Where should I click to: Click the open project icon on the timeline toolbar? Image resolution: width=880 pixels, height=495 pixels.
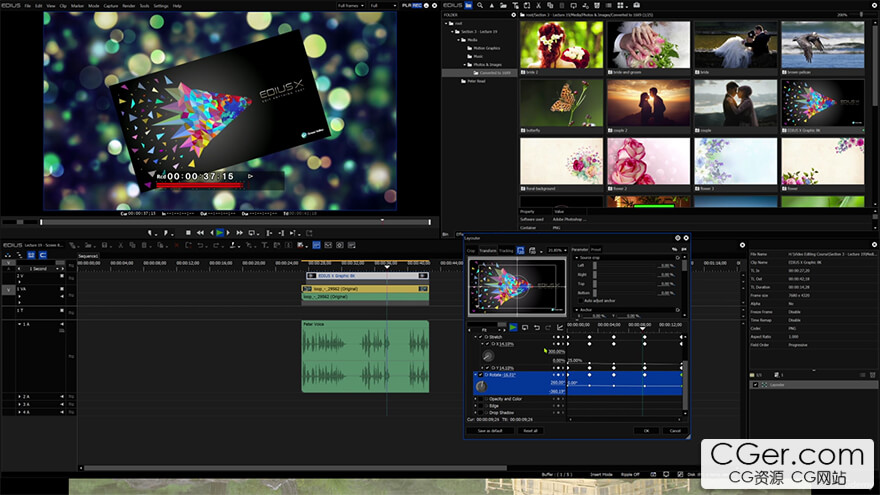[89, 245]
